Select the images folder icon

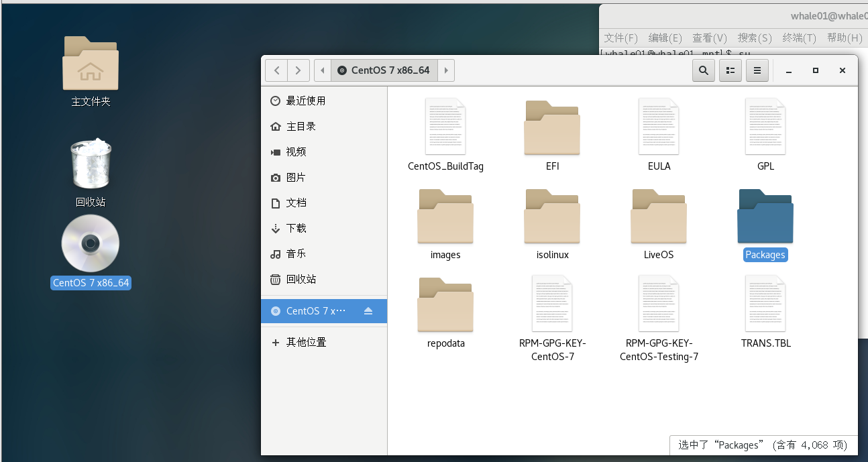pos(445,216)
